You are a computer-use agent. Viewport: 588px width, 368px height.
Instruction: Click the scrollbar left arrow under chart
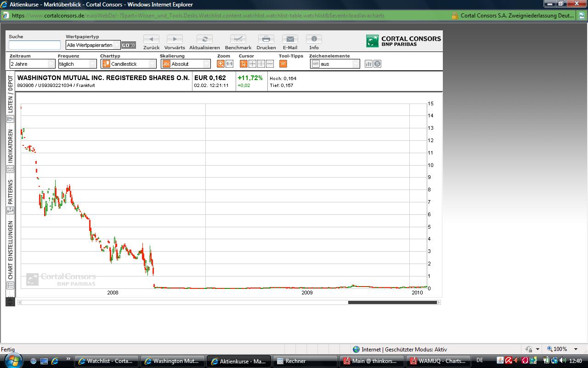[19, 302]
